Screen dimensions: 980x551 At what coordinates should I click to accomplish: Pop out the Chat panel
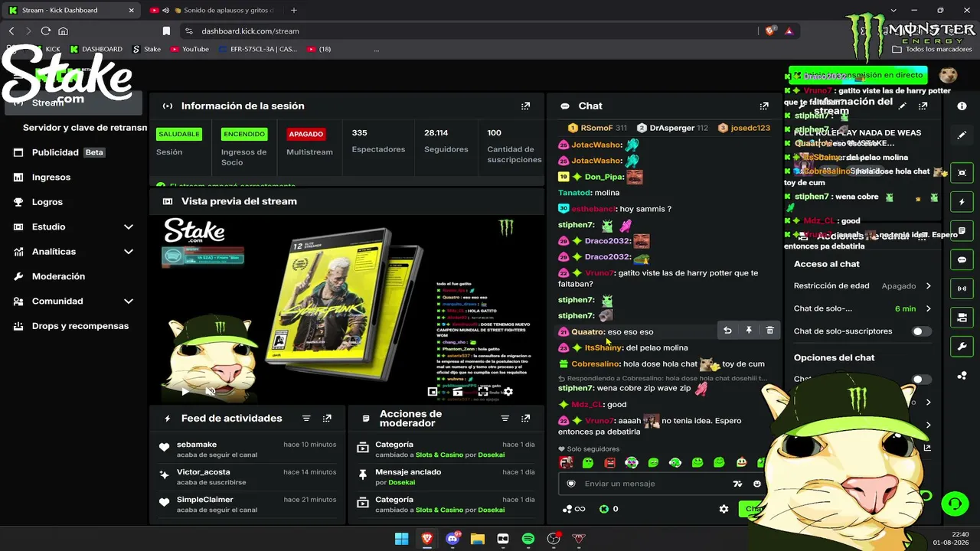(763, 106)
